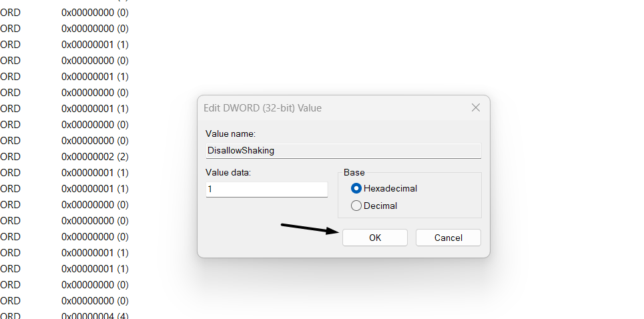Select the 0x00000004 (4) data entry
The image size is (644, 319).
tap(95, 315)
